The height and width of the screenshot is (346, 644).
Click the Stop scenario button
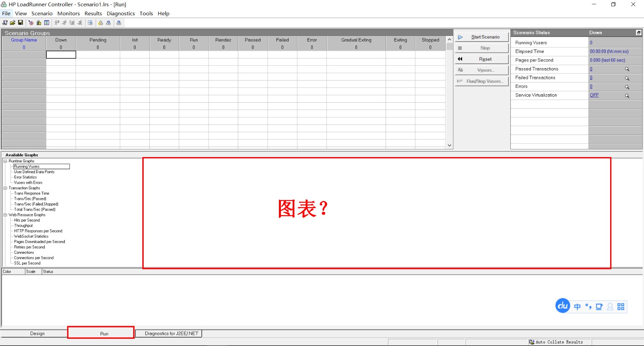click(x=482, y=48)
